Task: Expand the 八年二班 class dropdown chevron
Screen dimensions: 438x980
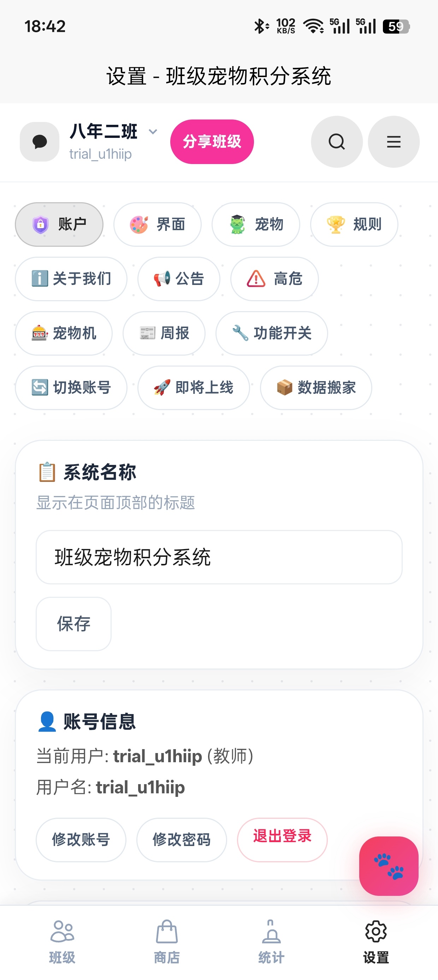Action: [153, 132]
